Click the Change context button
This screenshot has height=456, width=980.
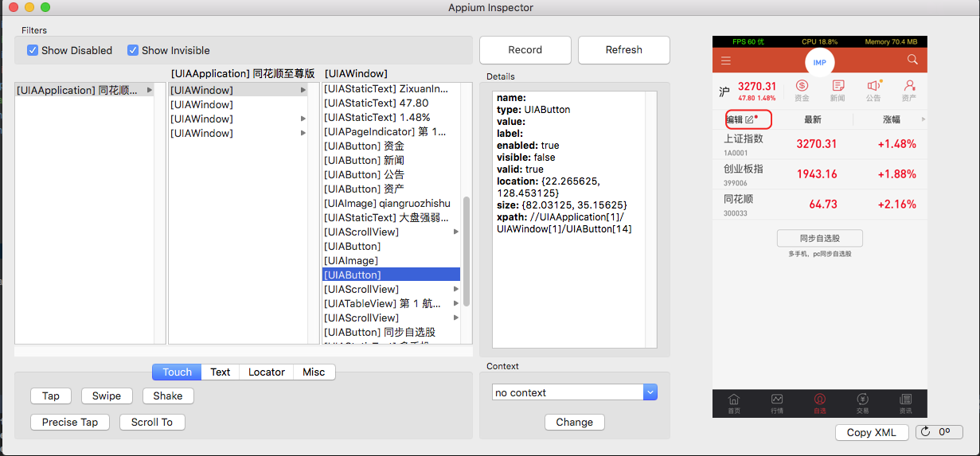[x=575, y=422]
